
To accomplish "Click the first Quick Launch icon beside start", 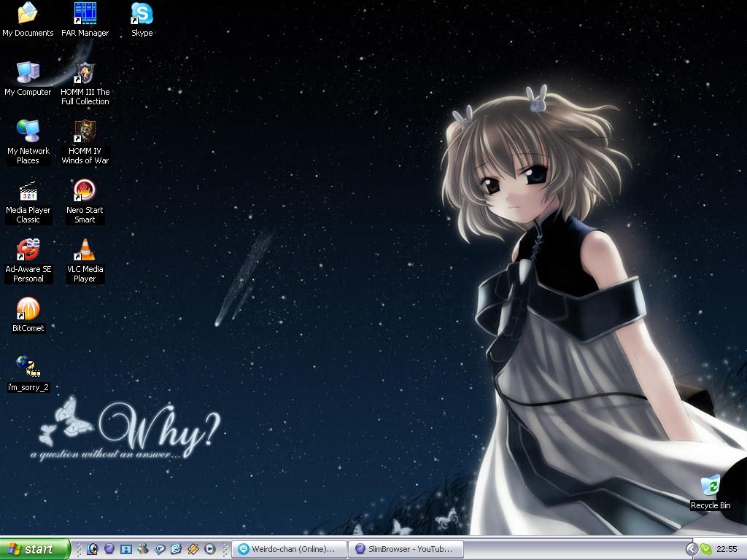I will (x=93, y=549).
